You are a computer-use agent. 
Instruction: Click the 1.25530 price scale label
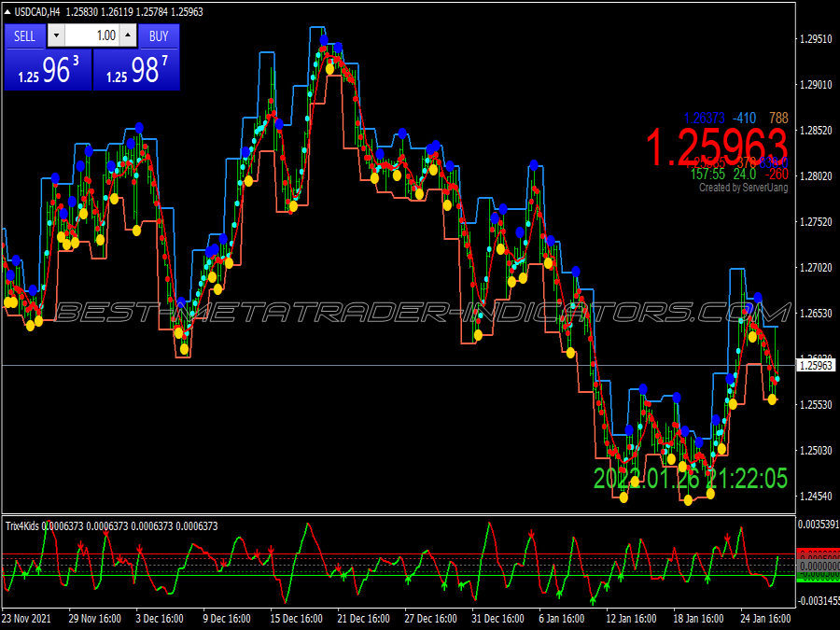816,404
